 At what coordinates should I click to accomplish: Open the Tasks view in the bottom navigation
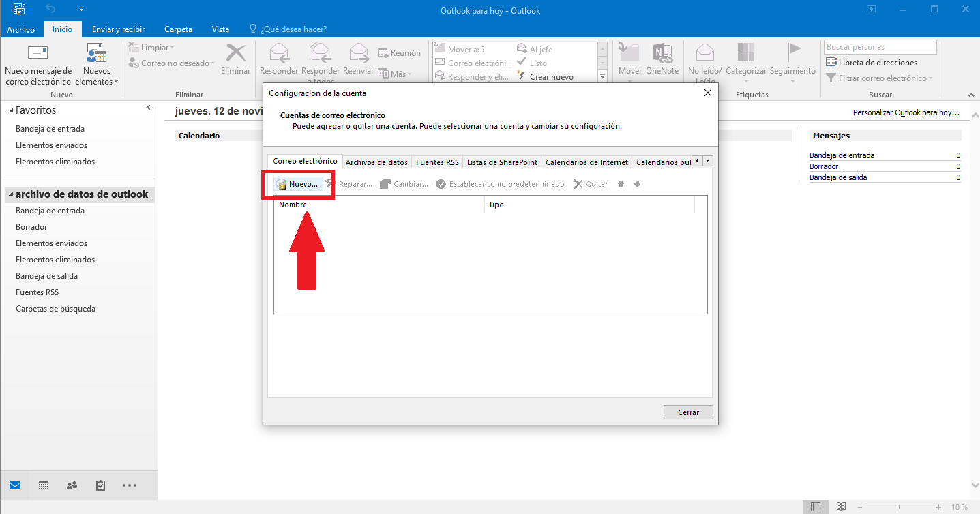[x=101, y=485]
